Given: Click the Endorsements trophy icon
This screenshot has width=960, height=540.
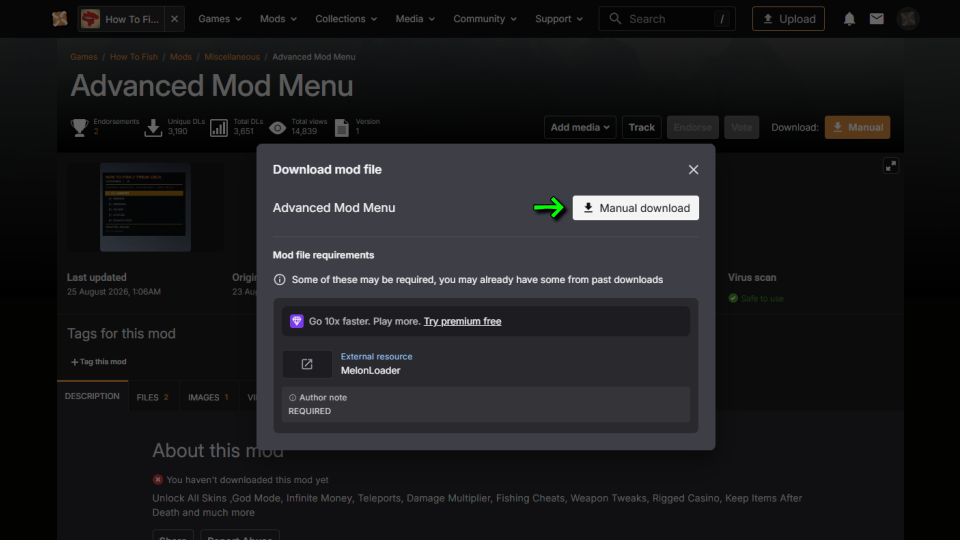Looking at the screenshot, I should coord(80,127).
